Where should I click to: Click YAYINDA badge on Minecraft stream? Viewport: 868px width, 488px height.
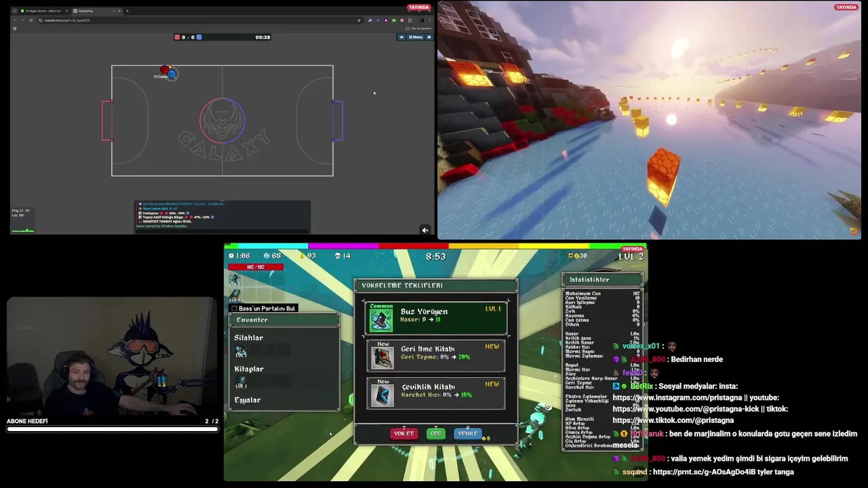click(x=846, y=7)
